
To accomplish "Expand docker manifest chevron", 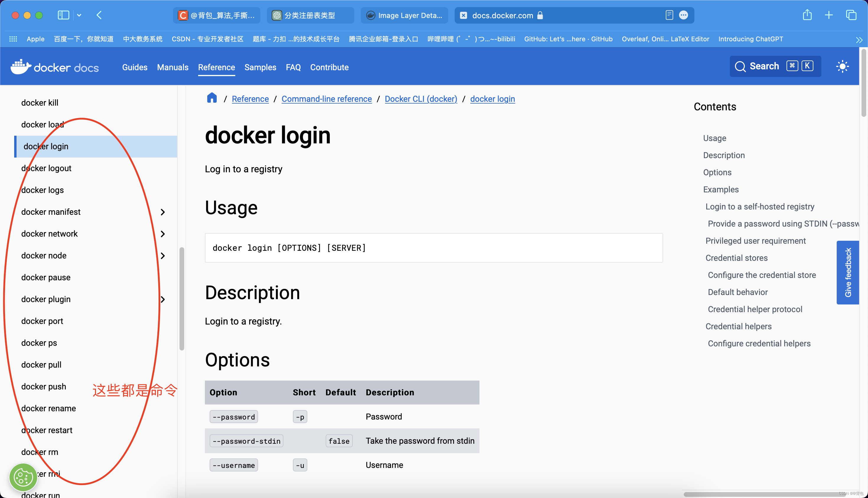I will 163,212.
